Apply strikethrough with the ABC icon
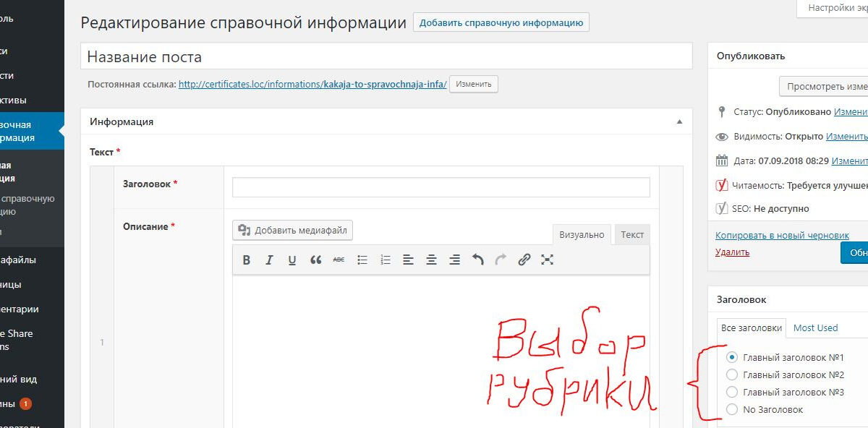The height and width of the screenshot is (428, 868). [339, 260]
